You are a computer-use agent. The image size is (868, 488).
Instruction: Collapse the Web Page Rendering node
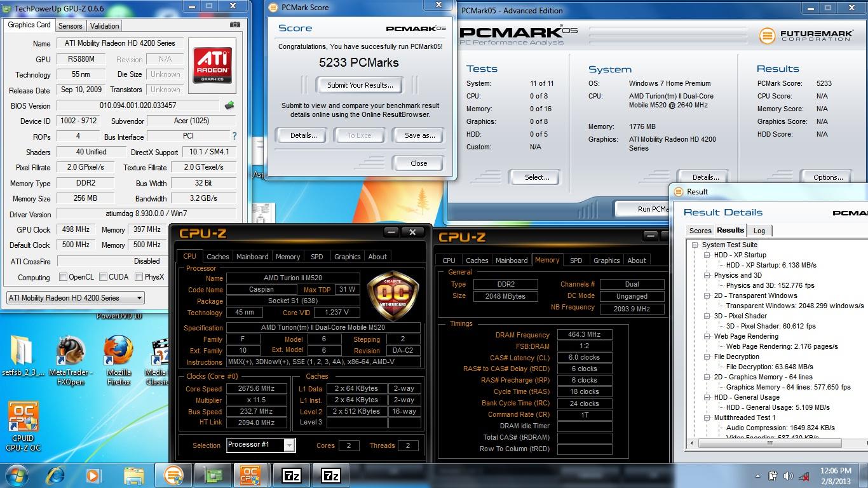[707, 336]
